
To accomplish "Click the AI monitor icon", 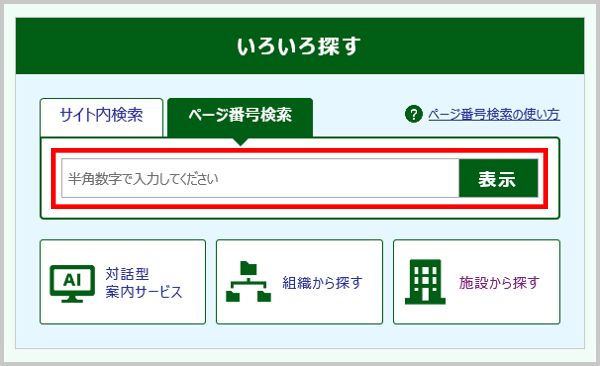I will click(x=72, y=283).
